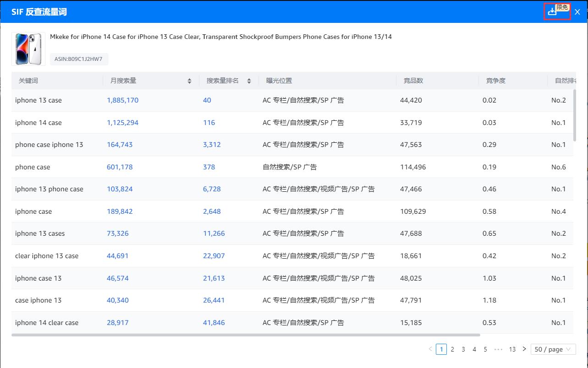Click rank 116 for iphone 14 case
Screen dimensions: 588x368
pyautogui.click(x=209, y=123)
